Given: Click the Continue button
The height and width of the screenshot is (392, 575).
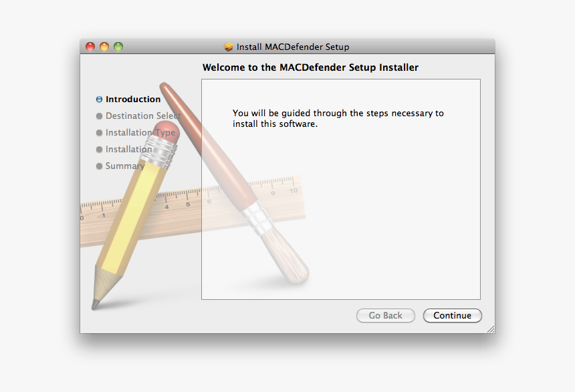Looking at the screenshot, I should (x=452, y=315).
